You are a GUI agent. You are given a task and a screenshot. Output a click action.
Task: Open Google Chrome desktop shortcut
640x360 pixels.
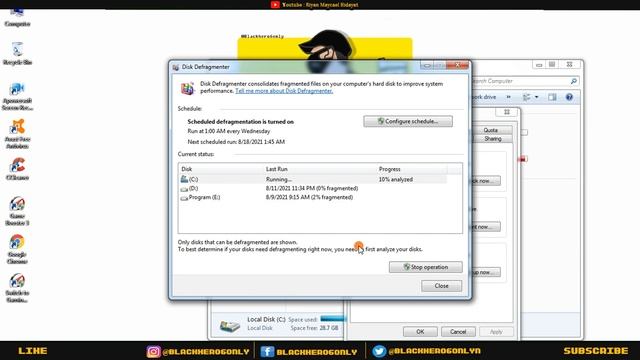click(x=17, y=249)
